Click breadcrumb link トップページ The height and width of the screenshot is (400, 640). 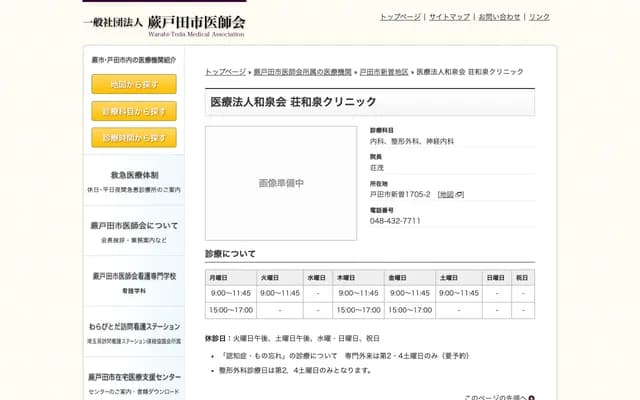coord(225,72)
